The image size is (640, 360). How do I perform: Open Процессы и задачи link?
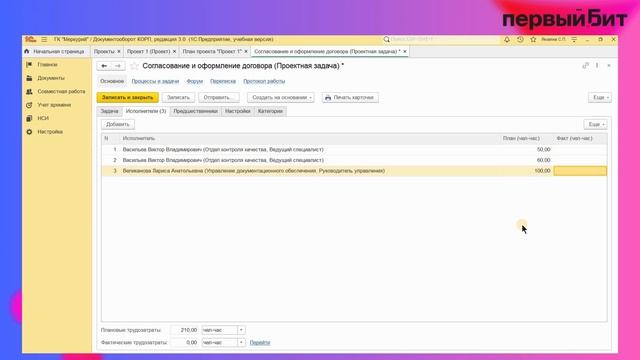pyautogui.click(x=155, y=81)
